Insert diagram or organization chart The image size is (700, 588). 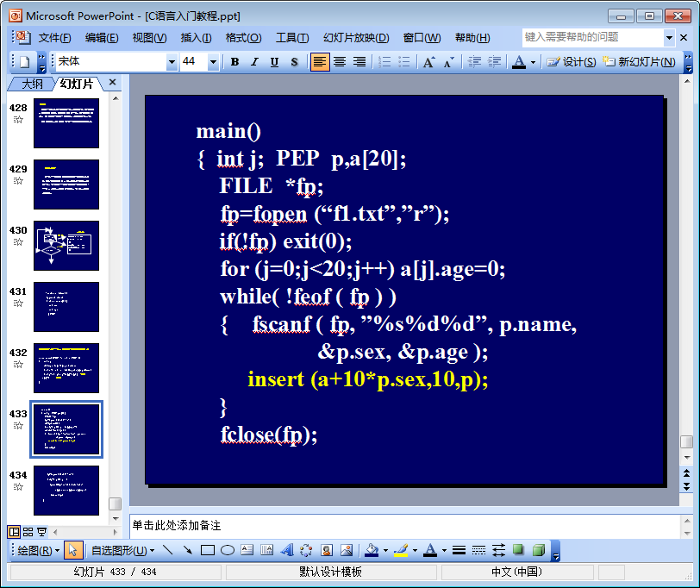tap(306, 551)
